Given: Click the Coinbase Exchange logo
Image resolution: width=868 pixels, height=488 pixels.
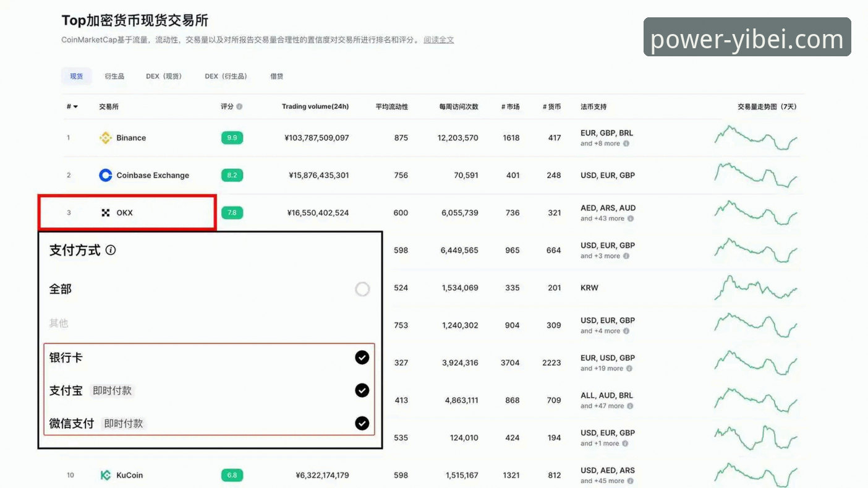Looking at the screenshot, I should click(104, 175).
